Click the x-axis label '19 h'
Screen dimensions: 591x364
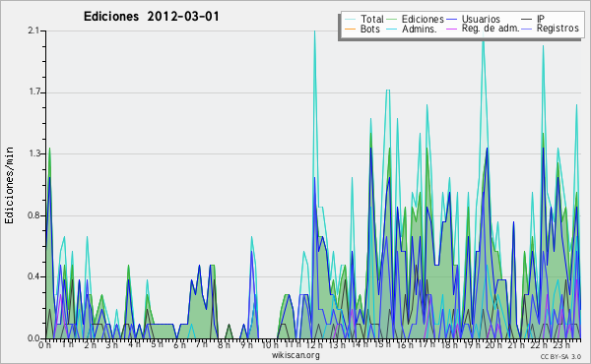click(471, 344)
